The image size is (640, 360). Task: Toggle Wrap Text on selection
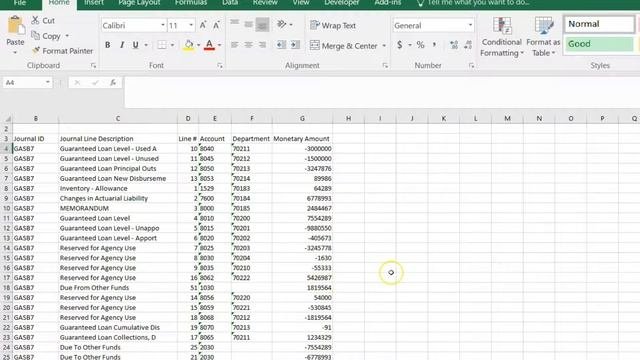point(333,25)
